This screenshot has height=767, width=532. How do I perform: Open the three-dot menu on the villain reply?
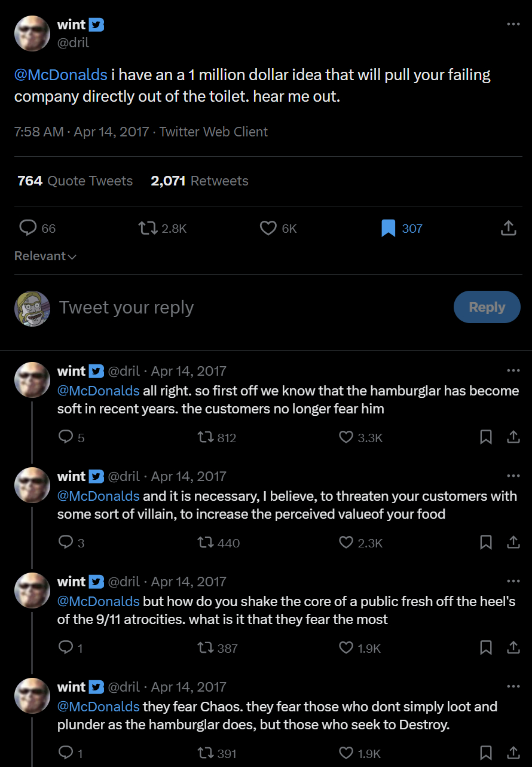point(513,476)
